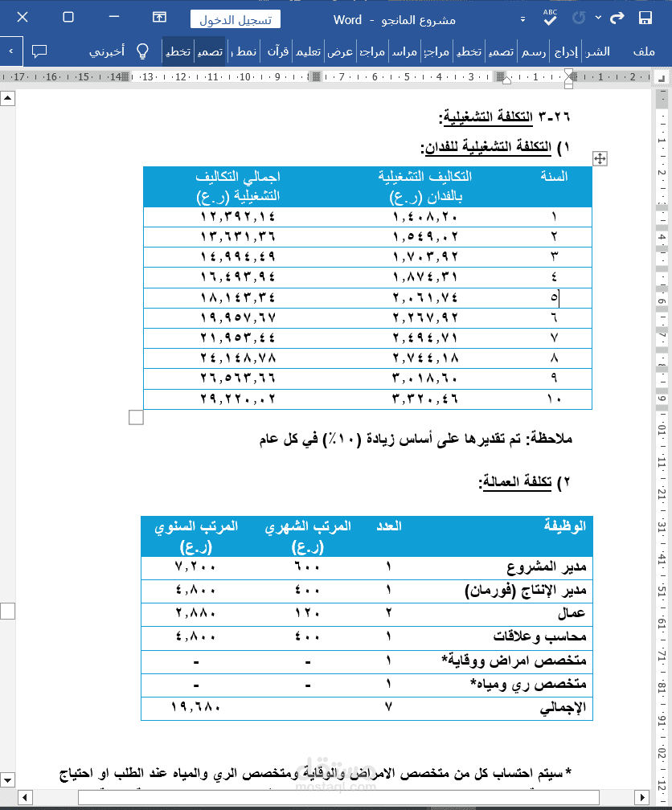This screenshot has width=672, height=810.
Task: Open the ملف tab
Action: (644, 51)
